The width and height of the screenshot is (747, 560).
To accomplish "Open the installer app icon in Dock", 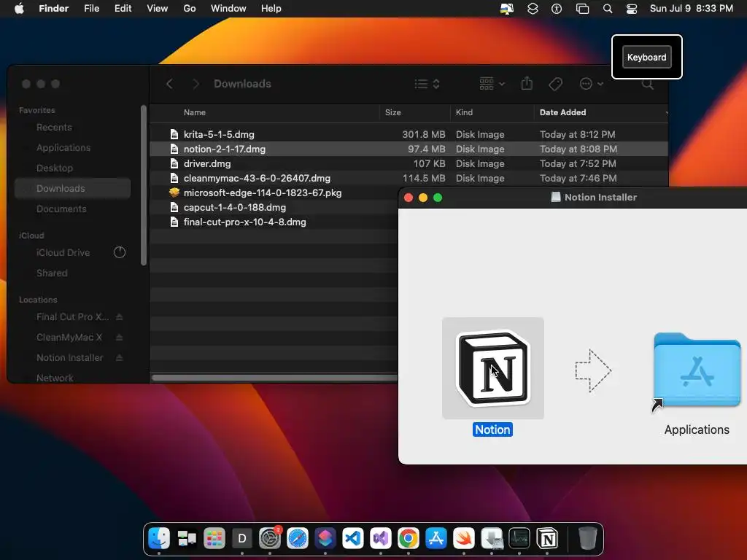I will (492, 539).
